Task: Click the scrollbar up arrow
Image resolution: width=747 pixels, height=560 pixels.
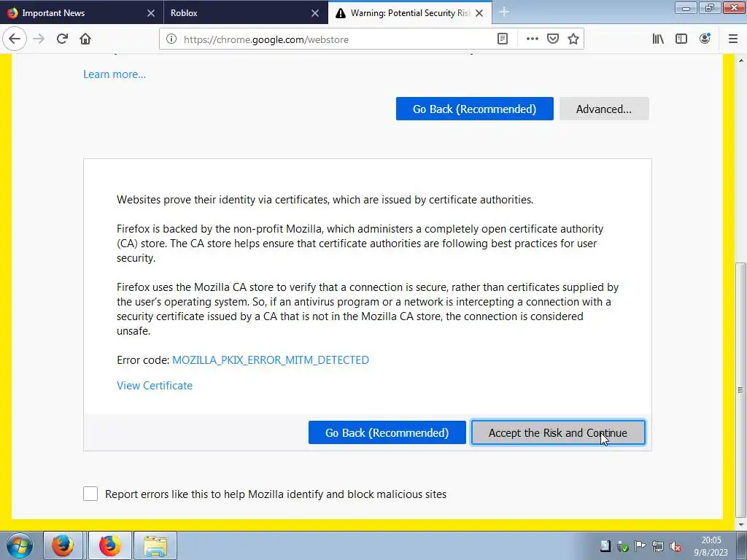Action: [x=740, y=60]
